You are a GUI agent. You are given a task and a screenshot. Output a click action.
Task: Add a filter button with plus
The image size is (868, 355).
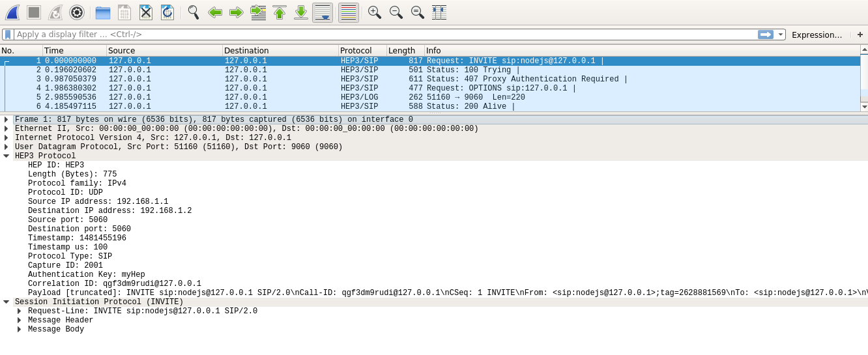pyautogui.click(x=860, y=35)
